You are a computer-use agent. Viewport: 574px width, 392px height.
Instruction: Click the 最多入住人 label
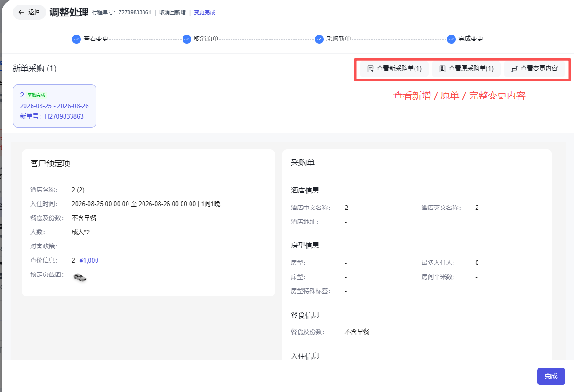[438, 263]
